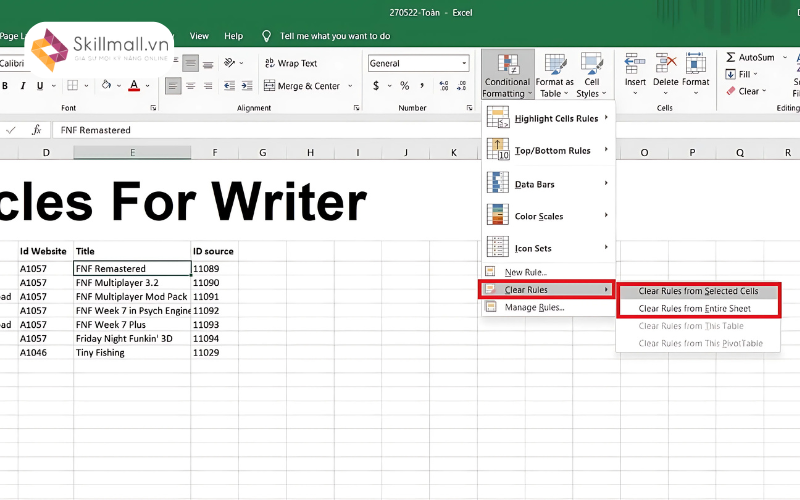Expand the Font Color dropdown arrow

147,86
